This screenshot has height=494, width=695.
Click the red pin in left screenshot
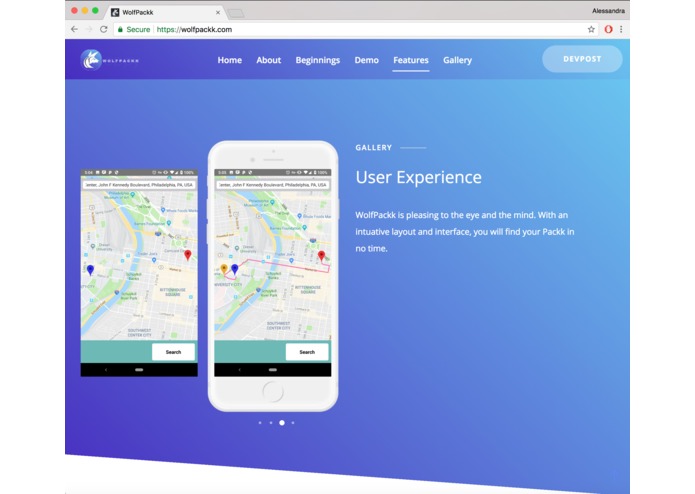[x=188, y=255]
